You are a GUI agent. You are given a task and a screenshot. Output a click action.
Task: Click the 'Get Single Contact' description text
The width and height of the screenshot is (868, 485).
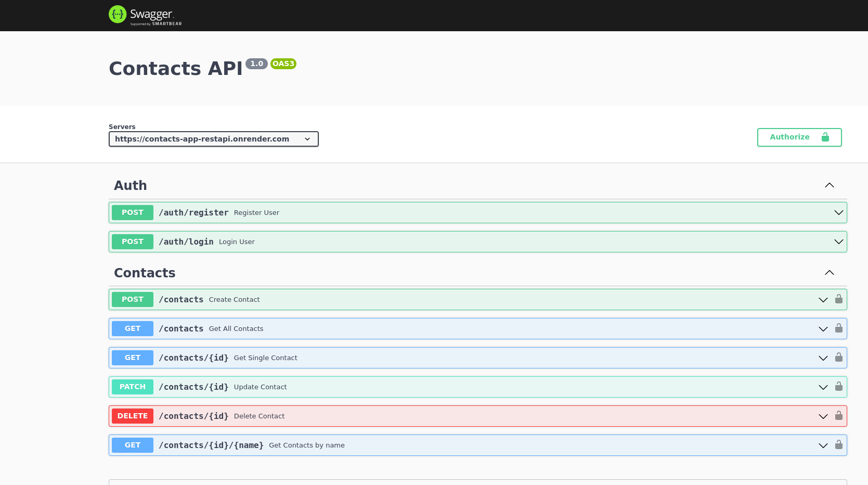tap(266, 358)
